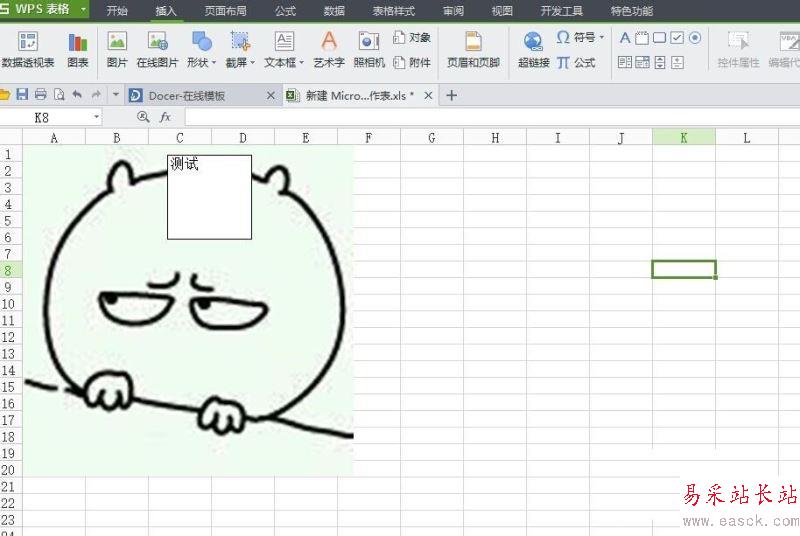Open the Shapes (形状) gallery
The height and width of the screenshot is (536, 800).
click(x=202, y=49)
